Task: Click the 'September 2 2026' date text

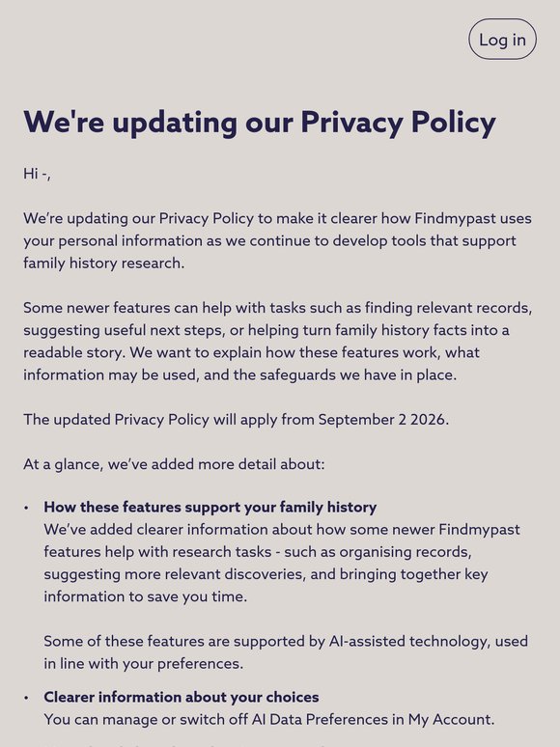Action: 381,420
